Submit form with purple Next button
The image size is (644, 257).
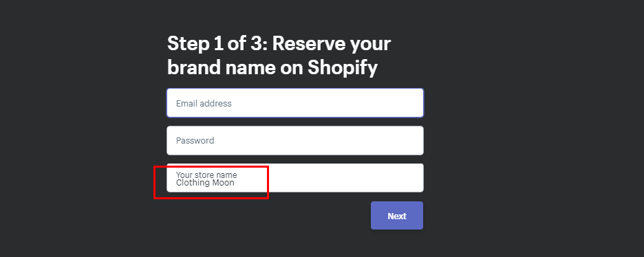397,216
